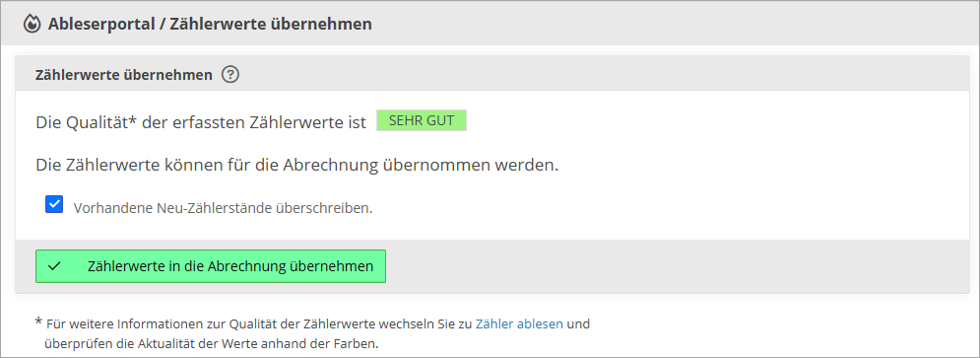Click the asterisk after the word Qualität
980x358 pixels.
click(x=133, y=119)
